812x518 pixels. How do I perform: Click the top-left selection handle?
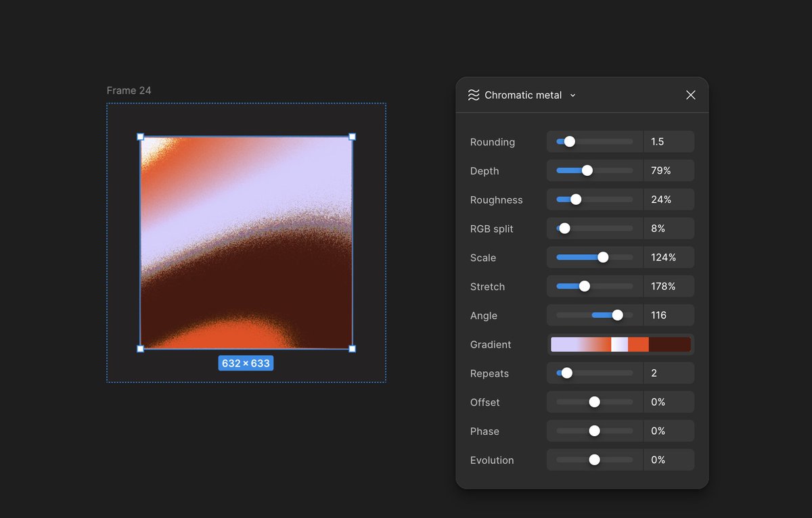[141, 137]
